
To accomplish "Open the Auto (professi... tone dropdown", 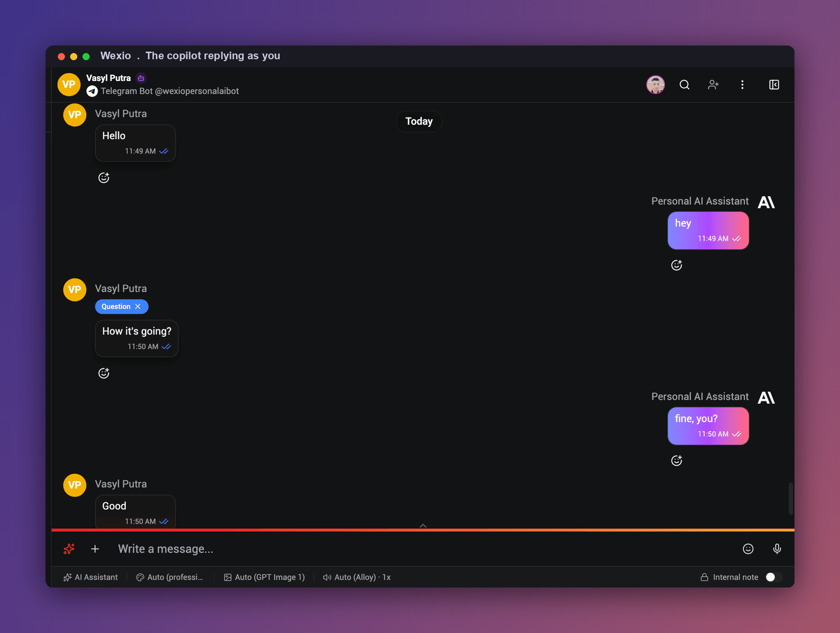I will [x=170, y=577].
